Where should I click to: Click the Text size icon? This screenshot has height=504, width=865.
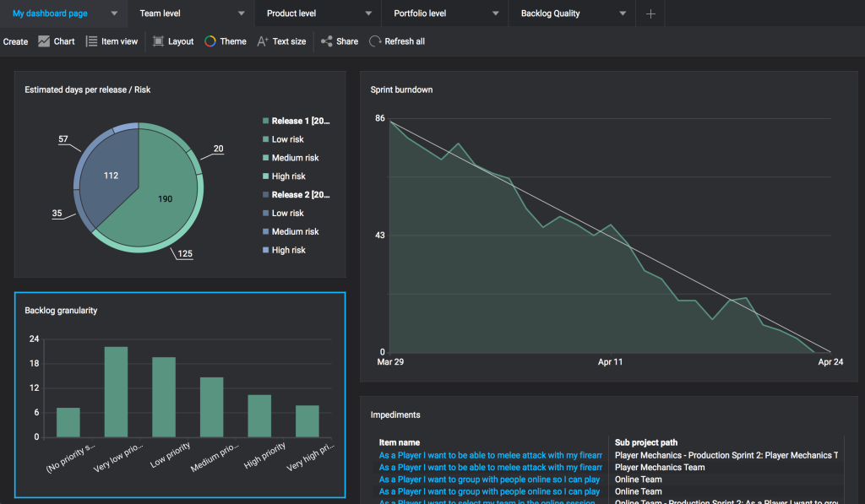(x=263, y=41)
